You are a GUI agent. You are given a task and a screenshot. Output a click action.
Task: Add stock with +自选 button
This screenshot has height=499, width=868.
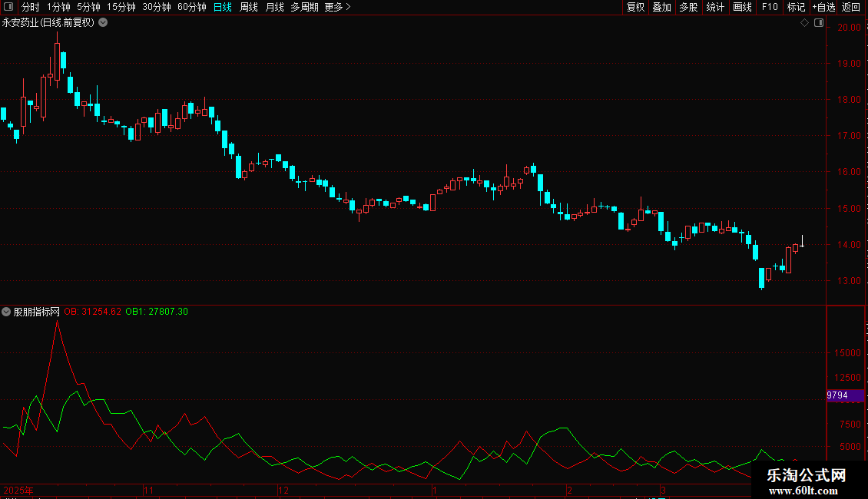pyautogui.click(x=823, y=7)
